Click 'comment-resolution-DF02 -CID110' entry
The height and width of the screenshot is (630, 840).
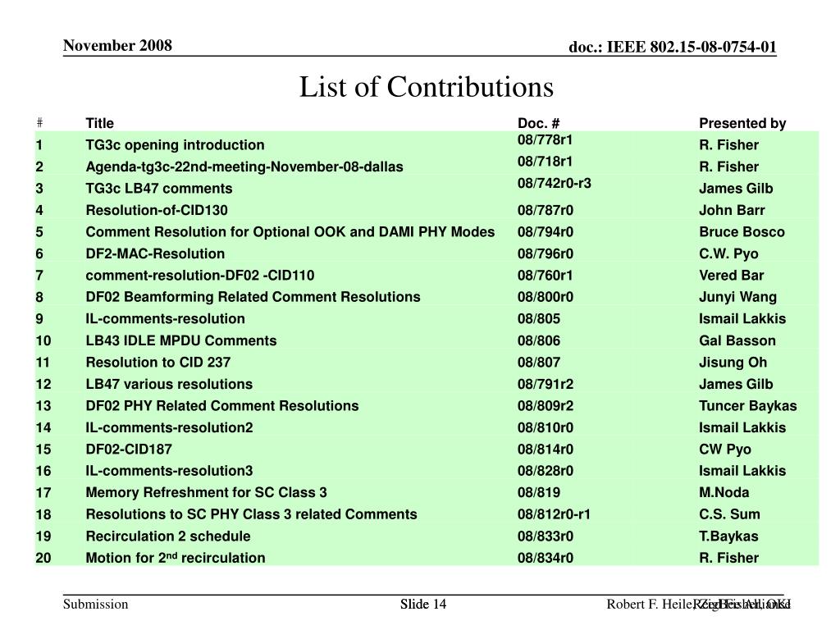pyautogui.click(x=200, y=276)
